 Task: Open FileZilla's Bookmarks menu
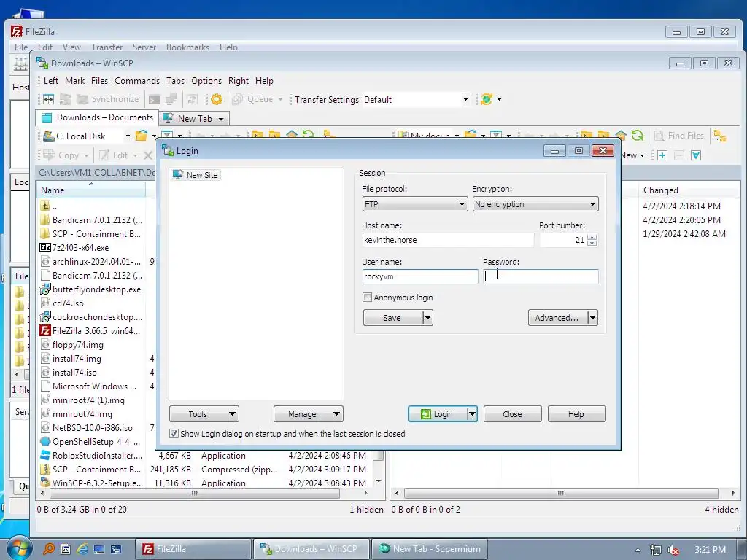pyautogui.click(x=187, y=47)
